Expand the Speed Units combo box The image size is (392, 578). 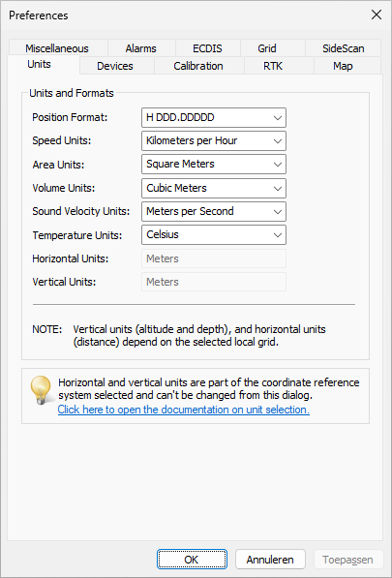pos(214,140)
